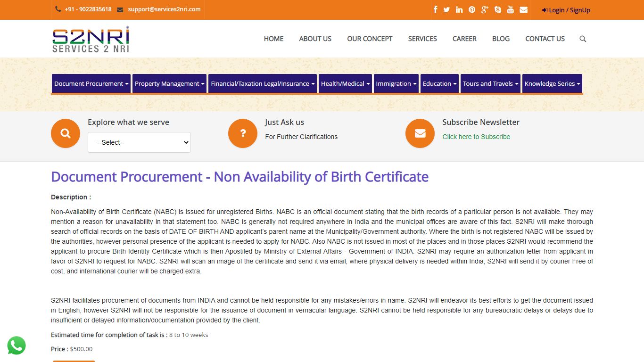Viewport: 644px width, 362px height.
Task: Click 'For Further Clarifications' text
Action: 301,137
